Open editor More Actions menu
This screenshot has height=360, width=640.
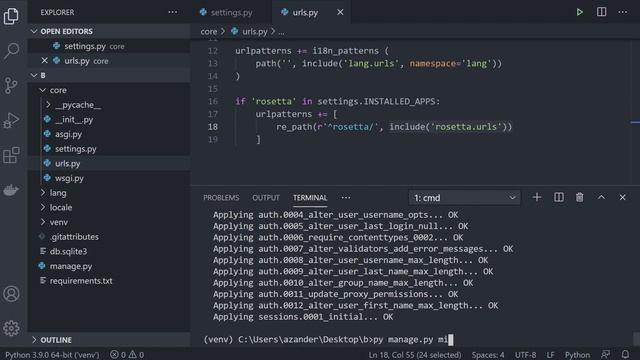(622, 12)
